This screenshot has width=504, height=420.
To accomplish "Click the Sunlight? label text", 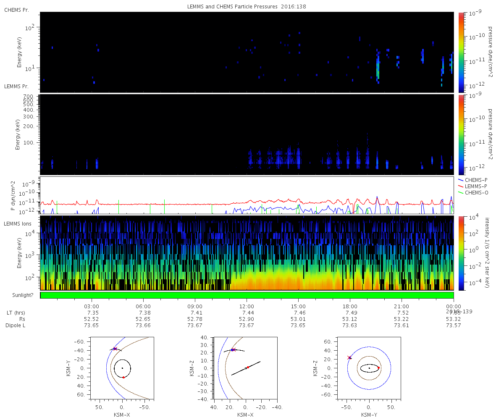I will (19, 295).
